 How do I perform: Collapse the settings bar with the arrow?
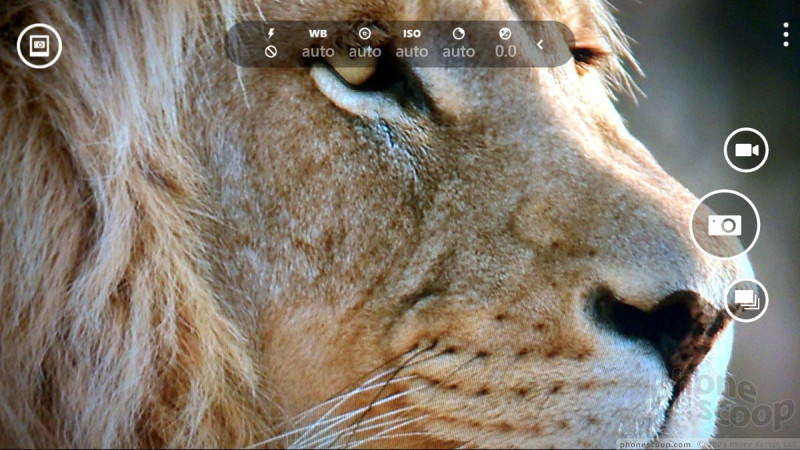click(x=540, y=44)
